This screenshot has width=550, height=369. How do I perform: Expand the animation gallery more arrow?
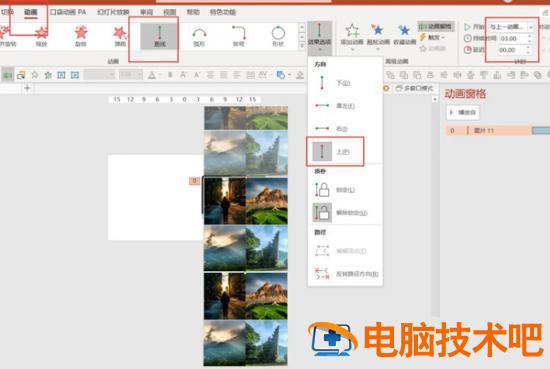[302, 46]
